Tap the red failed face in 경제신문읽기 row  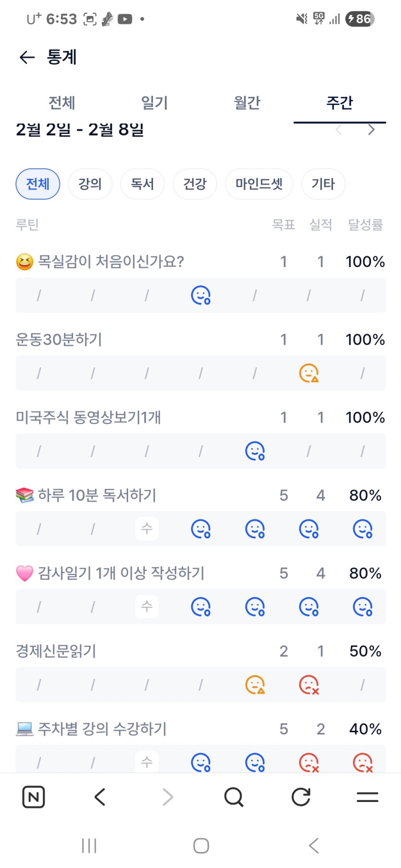[309, 685]
